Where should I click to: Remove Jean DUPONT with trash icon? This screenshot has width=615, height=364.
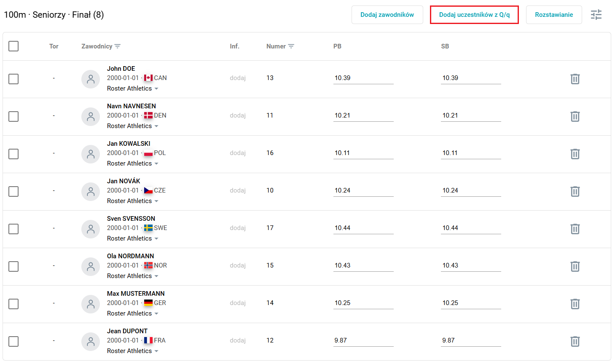pyautogui.click(x=575, y=341)
